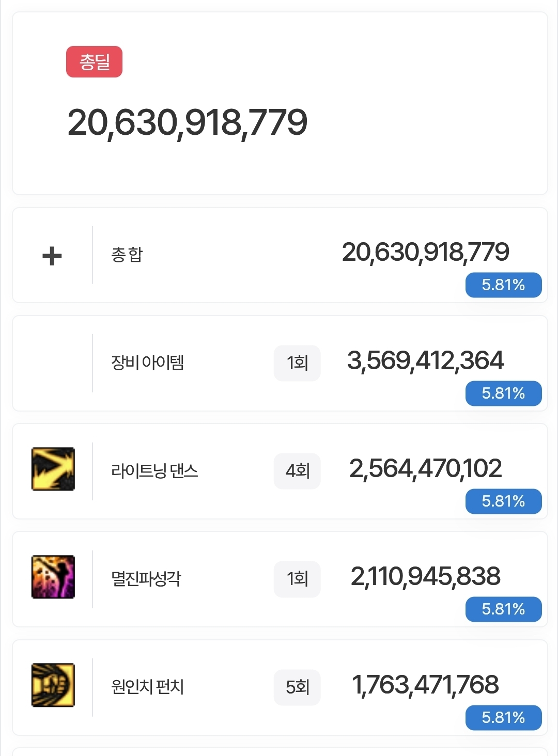Click the 5.81% badge for 라이트닝 댄스
558x756 pixels.
(503, 501)
